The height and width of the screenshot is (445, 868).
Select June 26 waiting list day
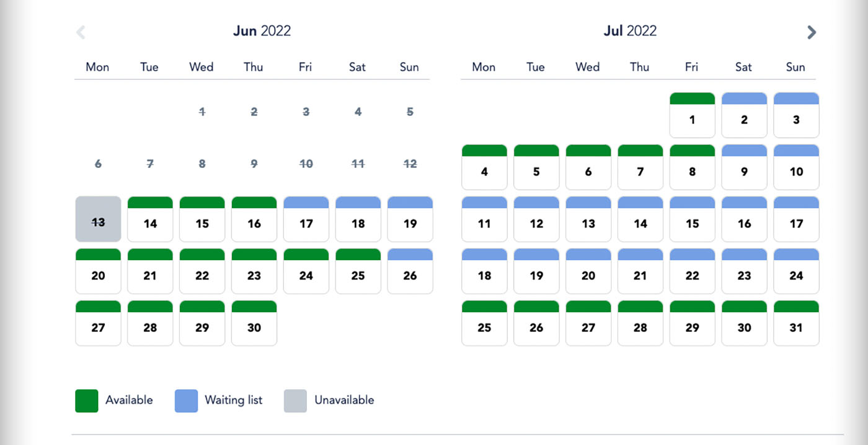[x=410, y=271]
